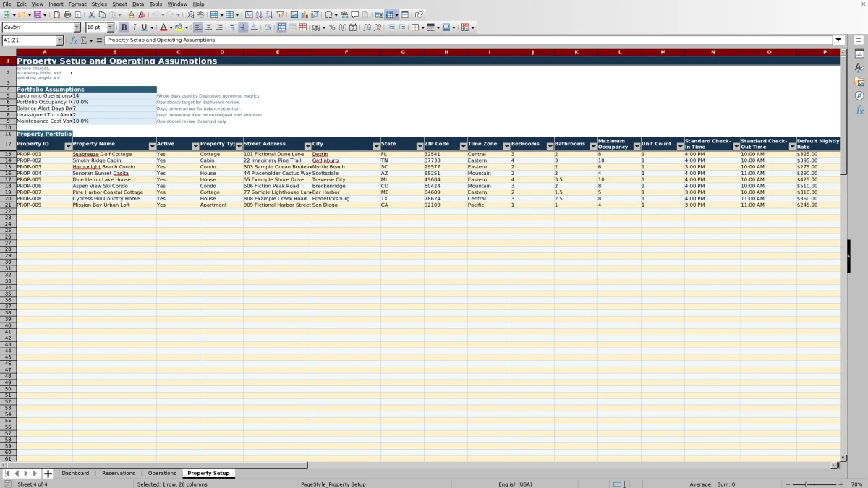
Task: Toggle Bold formatting
Action: point(124,27)
